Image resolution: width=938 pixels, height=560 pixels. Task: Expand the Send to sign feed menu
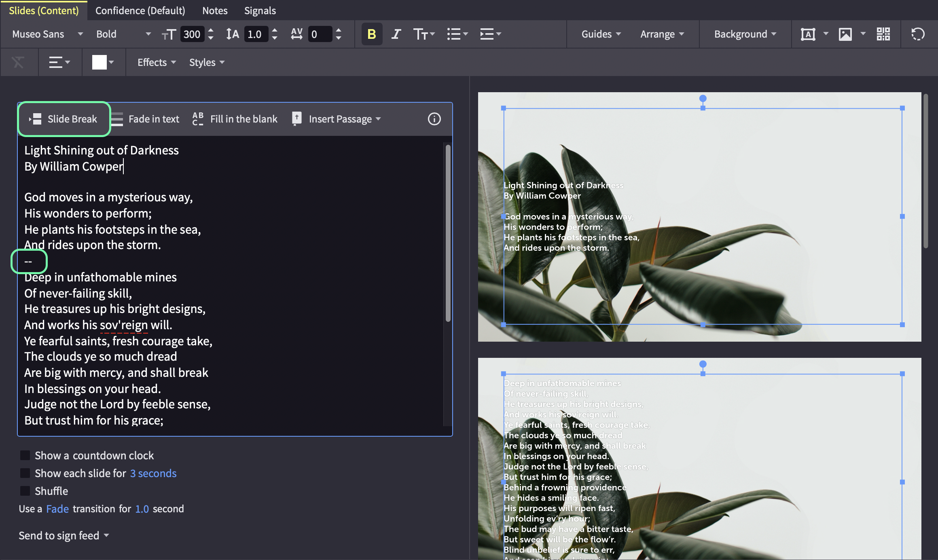pos(64,535)
